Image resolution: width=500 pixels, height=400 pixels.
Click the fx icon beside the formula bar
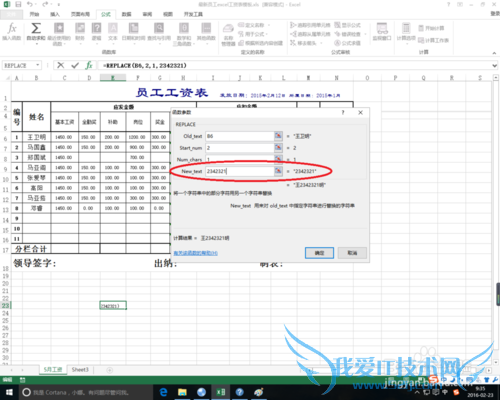tap(89, 65)
